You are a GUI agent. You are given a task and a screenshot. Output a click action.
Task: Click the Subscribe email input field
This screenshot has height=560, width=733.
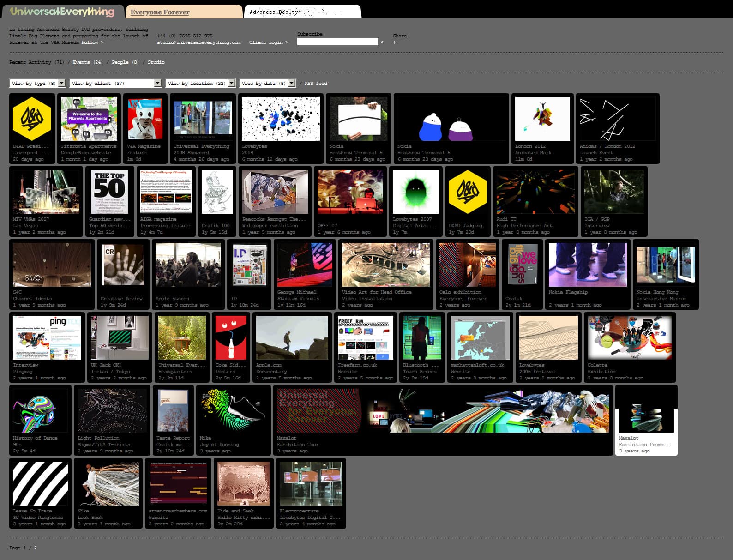337,42
